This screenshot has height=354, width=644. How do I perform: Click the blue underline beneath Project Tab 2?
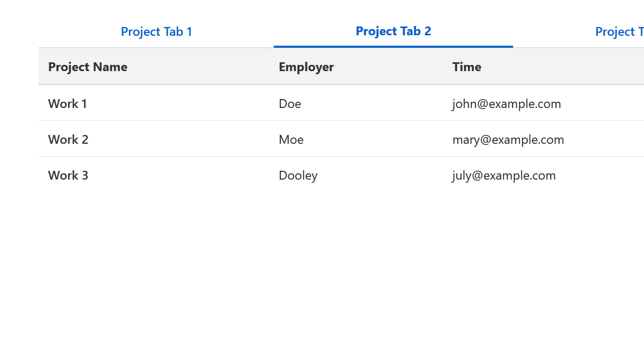pos(393,46)
